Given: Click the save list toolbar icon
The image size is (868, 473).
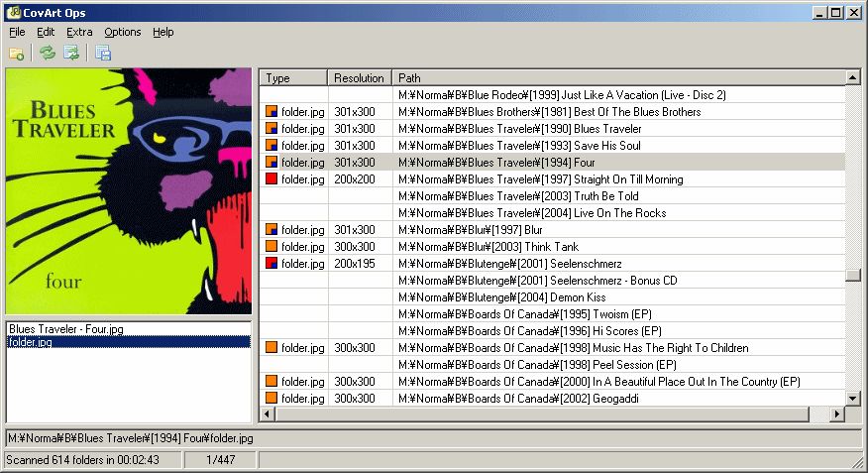Looking at the screenshot, I should (103, 53).
